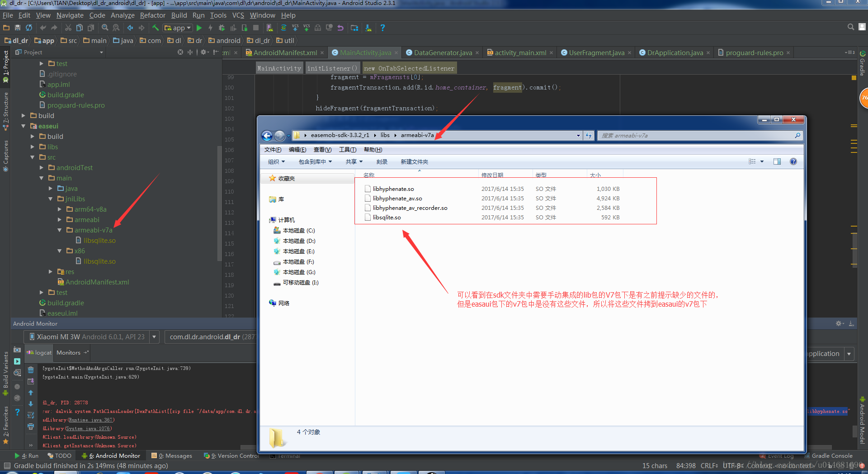
Task: Toggle the preview pane icon in Explorer
Action: [777, 161]
